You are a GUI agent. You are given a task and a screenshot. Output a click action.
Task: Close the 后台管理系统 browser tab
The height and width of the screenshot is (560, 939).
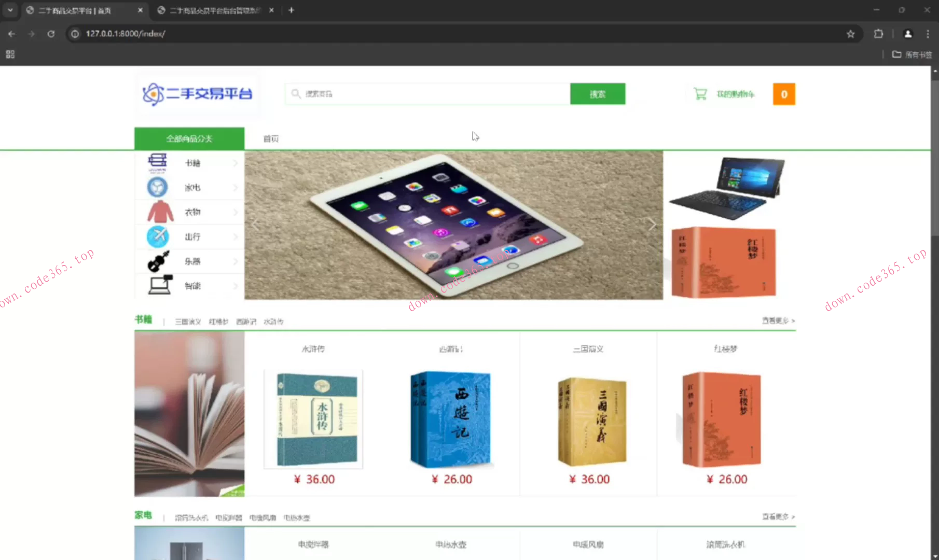click(271, 10)
